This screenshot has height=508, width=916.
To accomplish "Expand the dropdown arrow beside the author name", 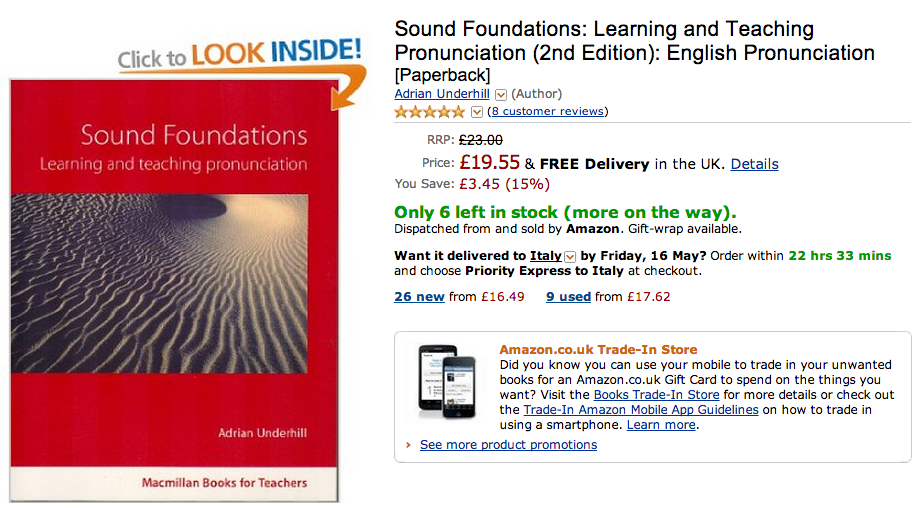I will [501, 95].
